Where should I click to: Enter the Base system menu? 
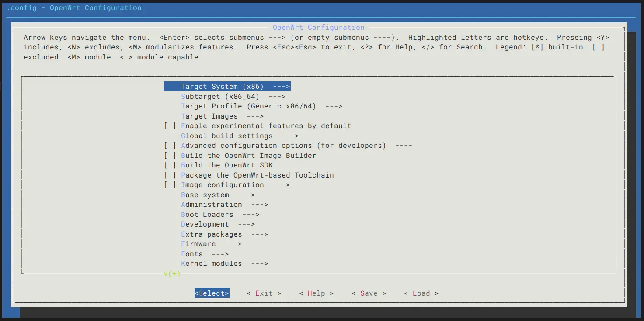[218, 195]
